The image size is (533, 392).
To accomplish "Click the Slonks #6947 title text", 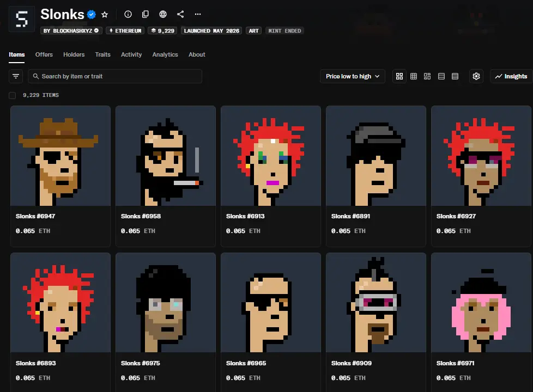I will 35,216.
